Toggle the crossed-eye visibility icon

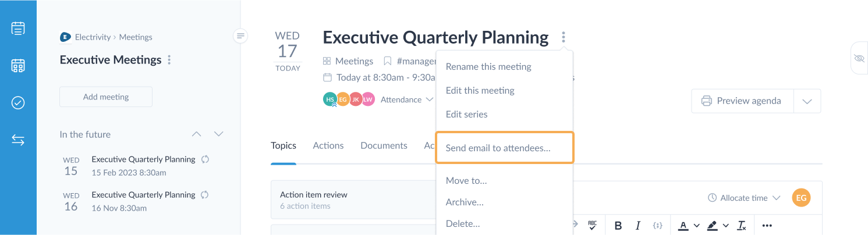coord(859,58)
